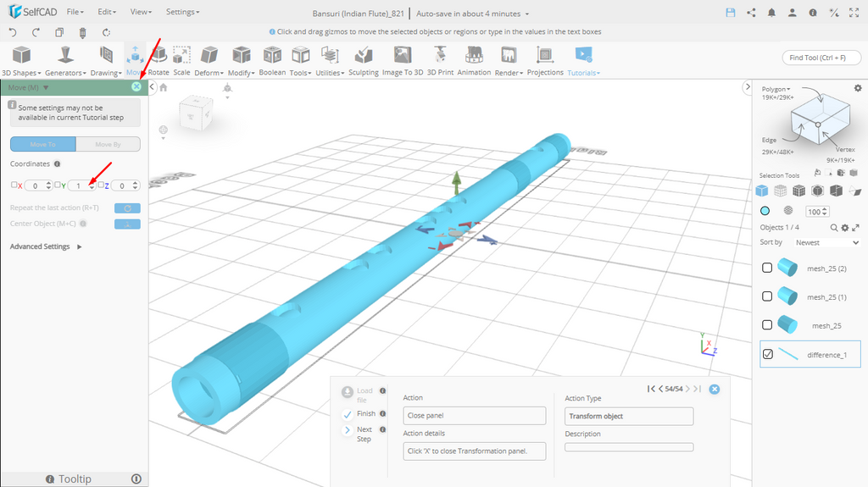Select the Boolean tool

pyautogui.click(x=272, y=60)
